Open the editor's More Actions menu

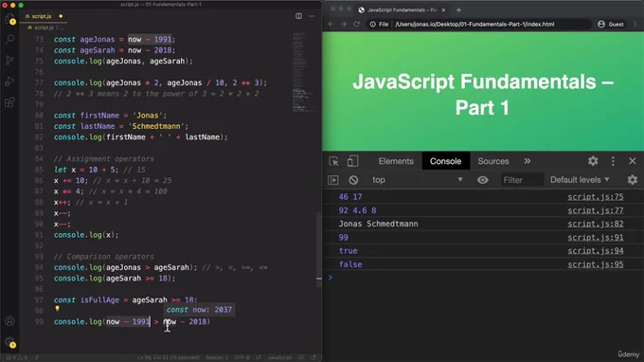click(312, 16)
